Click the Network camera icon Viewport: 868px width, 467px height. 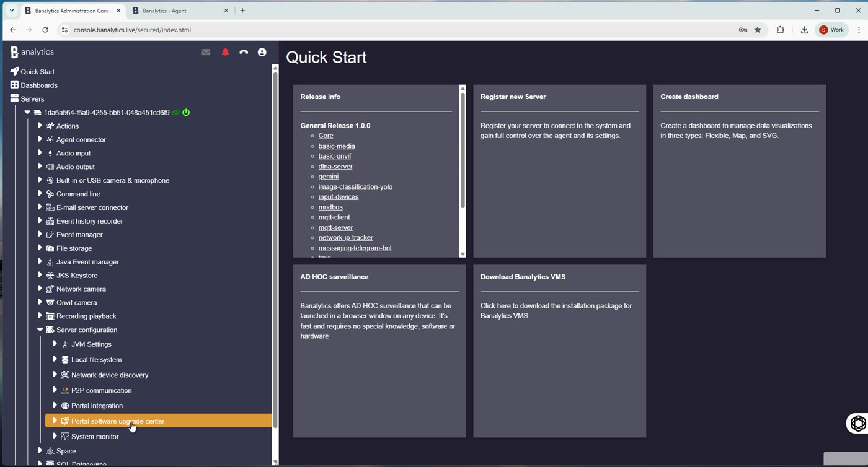tap(50, 289)
